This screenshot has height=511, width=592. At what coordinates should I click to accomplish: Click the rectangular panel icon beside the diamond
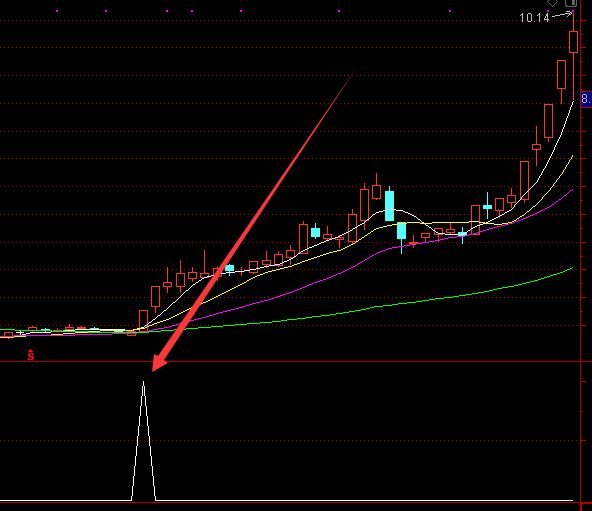[571, 3]
